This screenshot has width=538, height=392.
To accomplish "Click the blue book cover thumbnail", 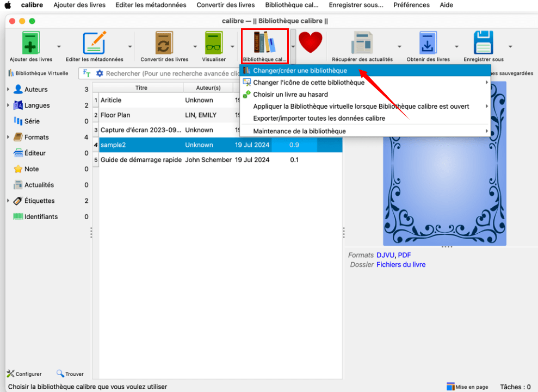I will [x=444, y=191].
